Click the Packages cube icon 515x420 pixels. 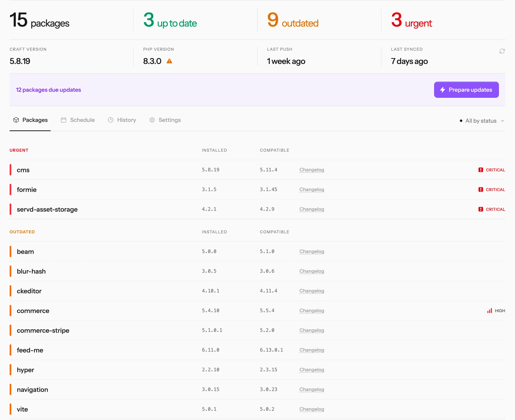(x=16, y=120)
